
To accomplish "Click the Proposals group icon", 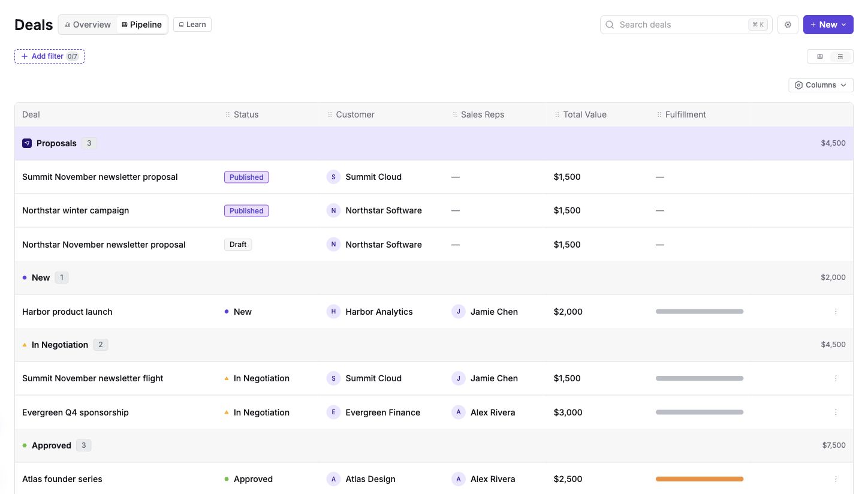I will [27, 143].
